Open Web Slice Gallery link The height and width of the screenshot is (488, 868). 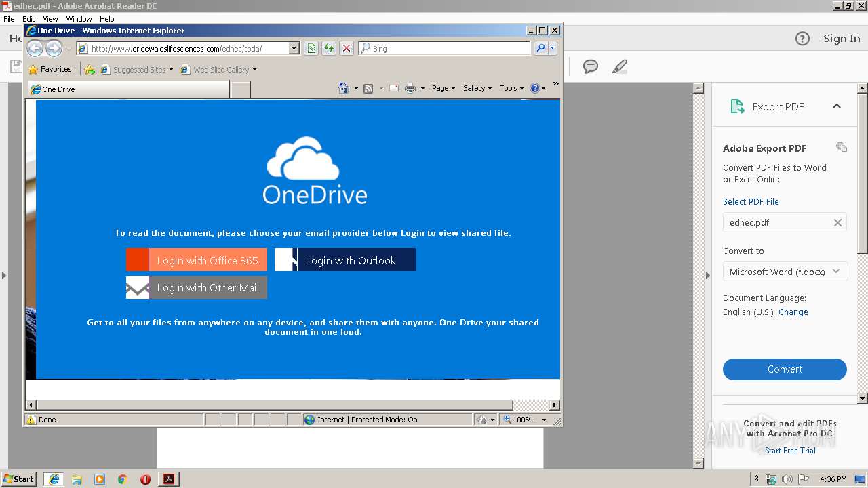click(x=218, y=69)
